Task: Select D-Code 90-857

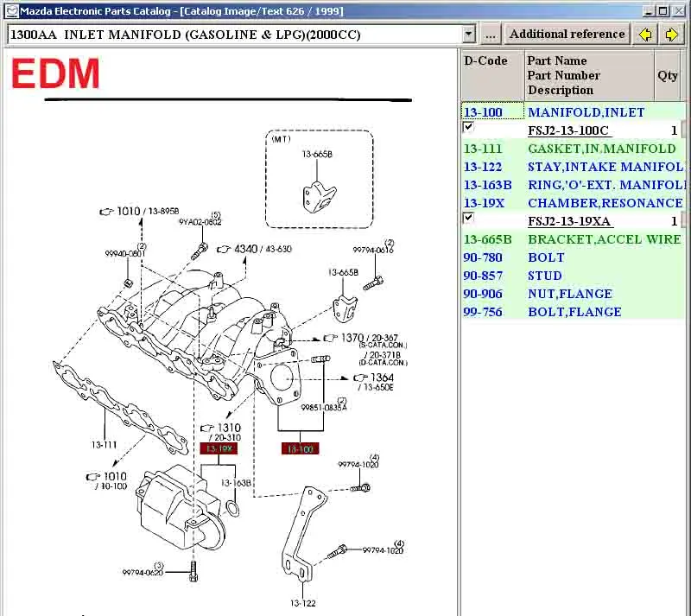Action: 483,276
